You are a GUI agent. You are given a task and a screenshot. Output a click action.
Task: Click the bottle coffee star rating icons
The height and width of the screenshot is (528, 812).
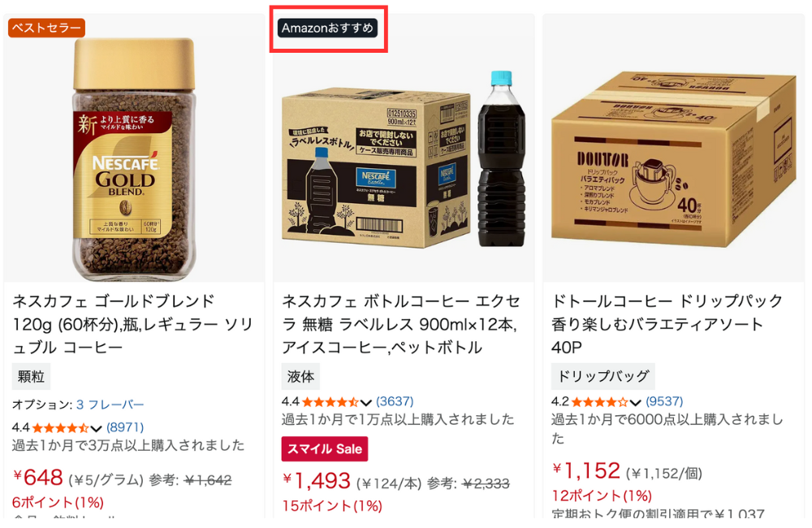pos(330,402)
